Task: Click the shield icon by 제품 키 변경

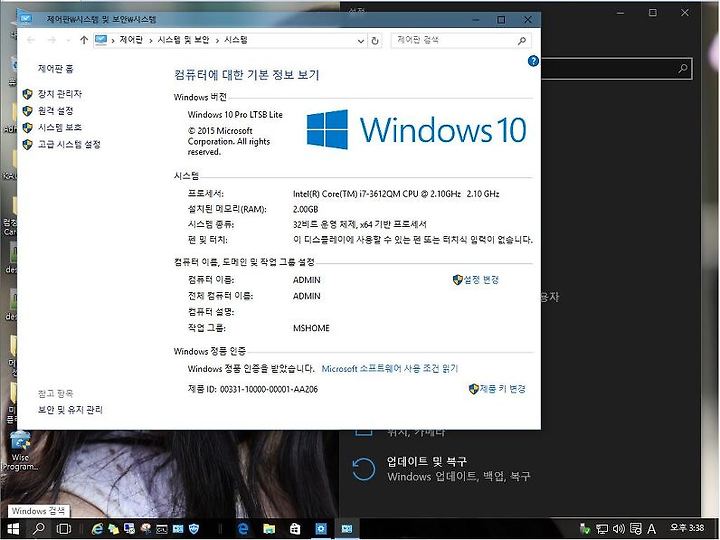Action: click(x=474, y=389)
